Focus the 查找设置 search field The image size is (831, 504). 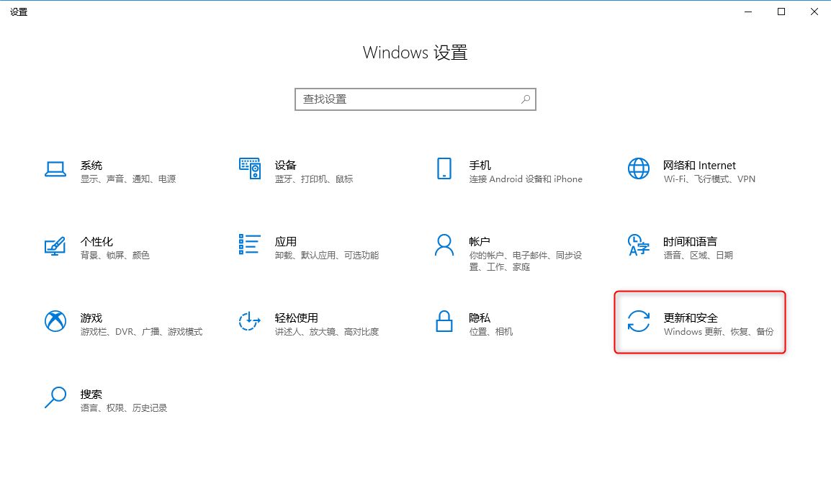(x=415, y=99)
